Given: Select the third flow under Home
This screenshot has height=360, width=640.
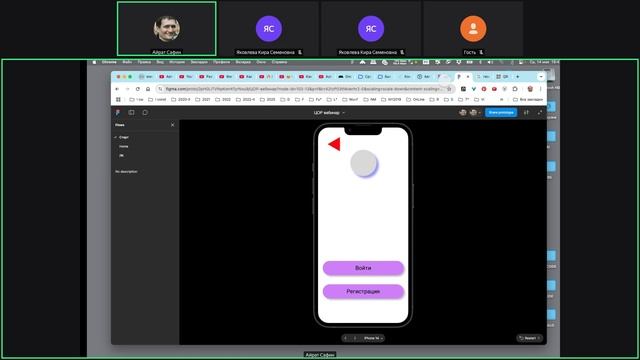Looking at the screenshot, I should coord(121,156).
